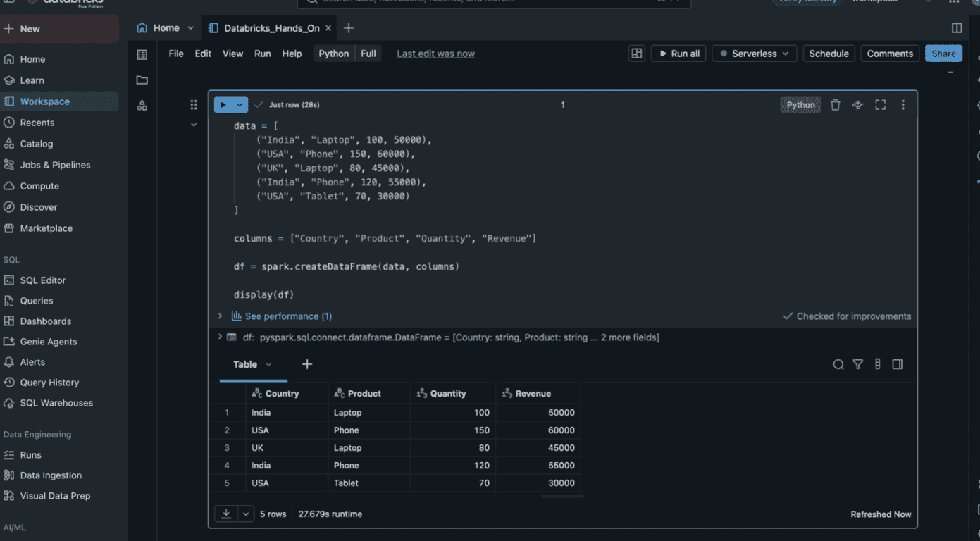
Task: Delete the cell with trash icon
Action: pos(836,105)
